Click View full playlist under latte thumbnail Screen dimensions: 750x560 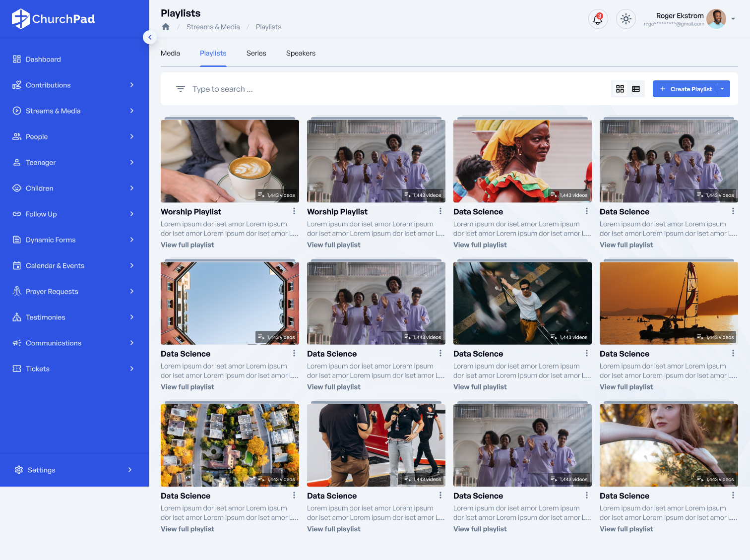187,245
